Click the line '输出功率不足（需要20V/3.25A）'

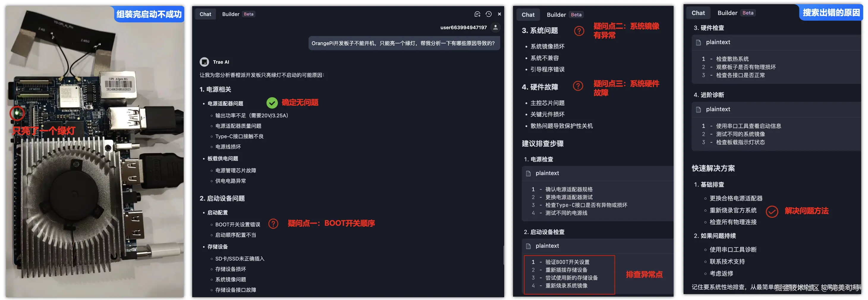click(x=252, y=116)
